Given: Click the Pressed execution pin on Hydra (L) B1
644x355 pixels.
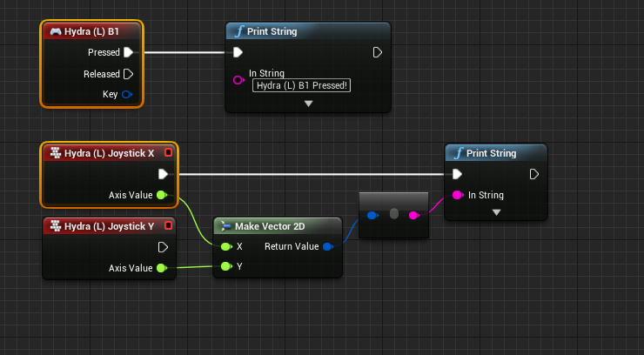Looking at the screenshot, I should 128,52.
